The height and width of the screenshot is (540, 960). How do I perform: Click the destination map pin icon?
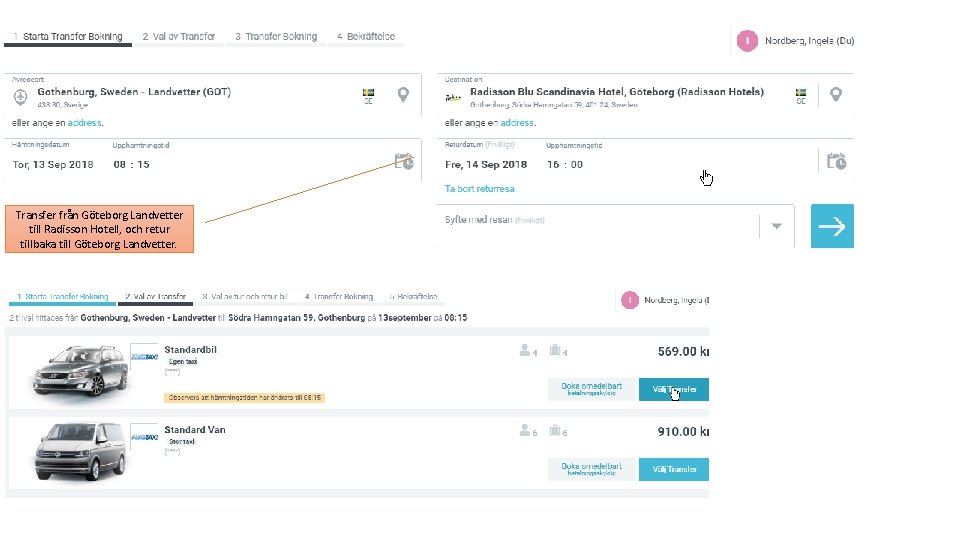tap(836, 95)
